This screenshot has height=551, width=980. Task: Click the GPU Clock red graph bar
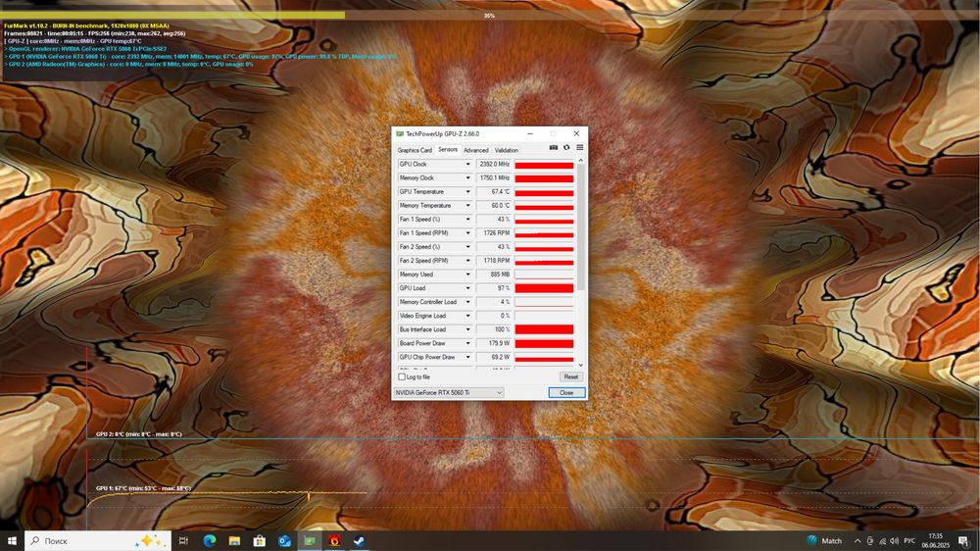[x=544, y=165]
